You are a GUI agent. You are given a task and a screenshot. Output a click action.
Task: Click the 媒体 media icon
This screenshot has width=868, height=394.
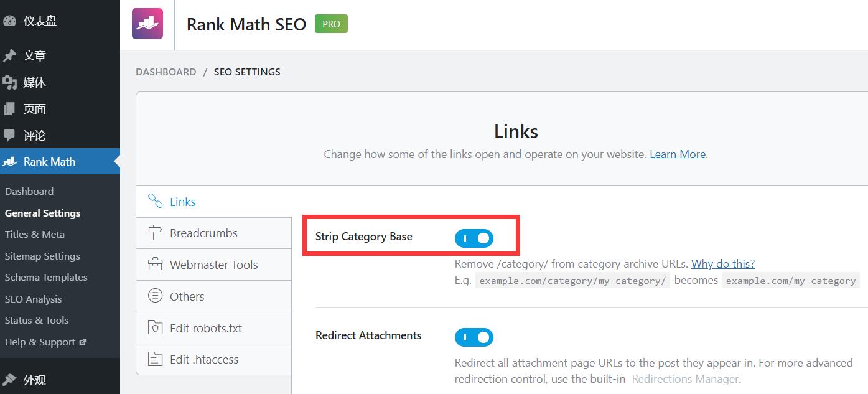9,82
